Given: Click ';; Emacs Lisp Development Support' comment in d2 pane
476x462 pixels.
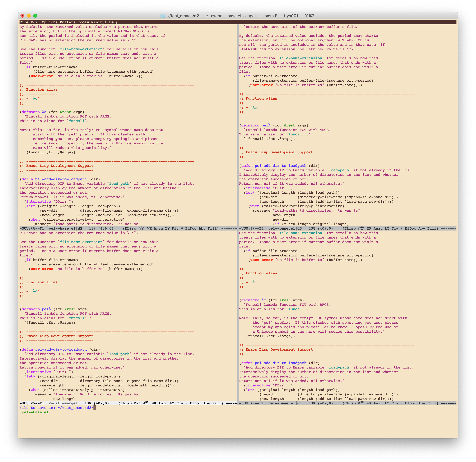Looking at the screenshot, I should [56, 166].
